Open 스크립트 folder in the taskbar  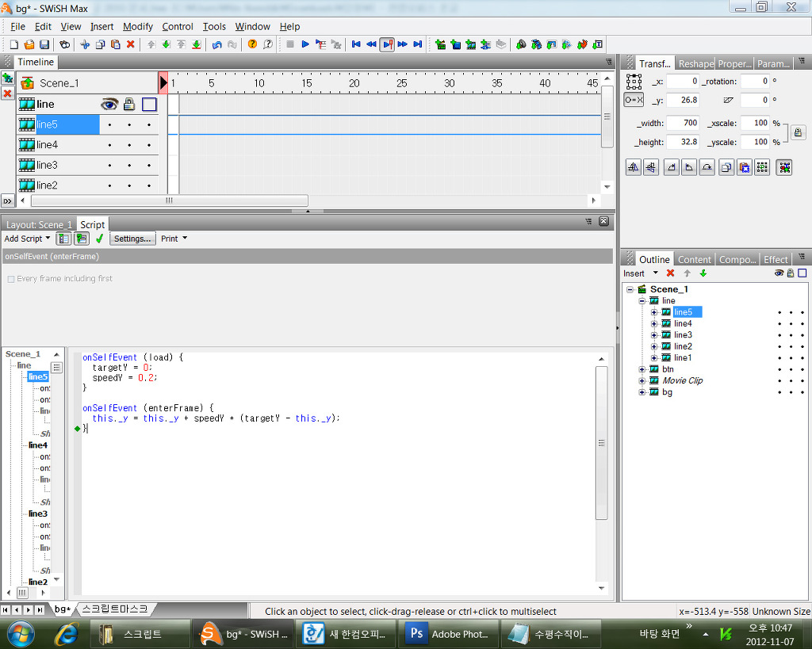[x=139, y=634]
